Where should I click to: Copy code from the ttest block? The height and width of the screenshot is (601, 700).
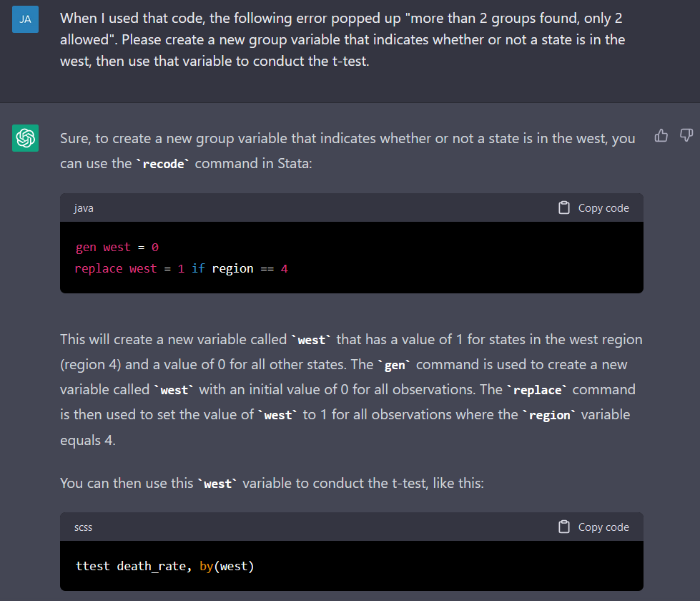click(593, 527)
